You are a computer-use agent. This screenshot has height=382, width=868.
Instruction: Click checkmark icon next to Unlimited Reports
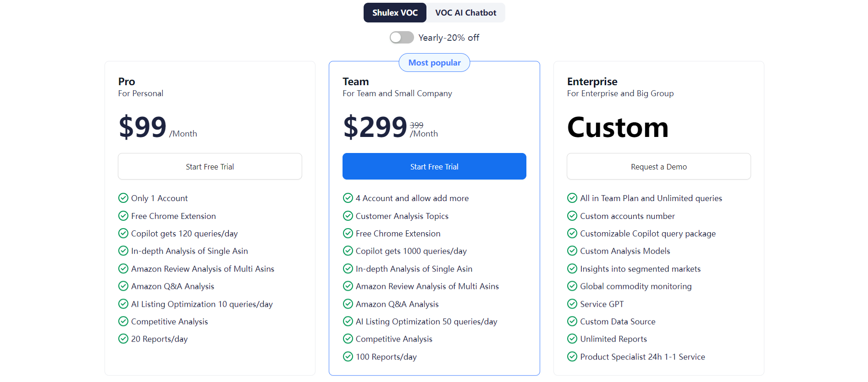tap(572, 338)
